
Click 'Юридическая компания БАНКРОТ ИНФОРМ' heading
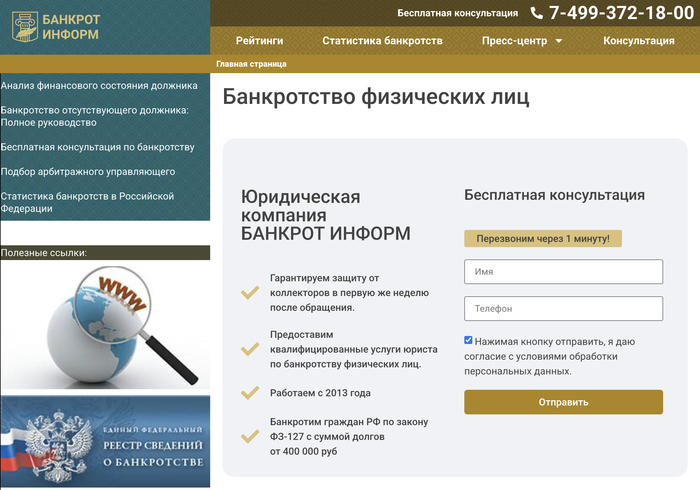tap(325, 215)
